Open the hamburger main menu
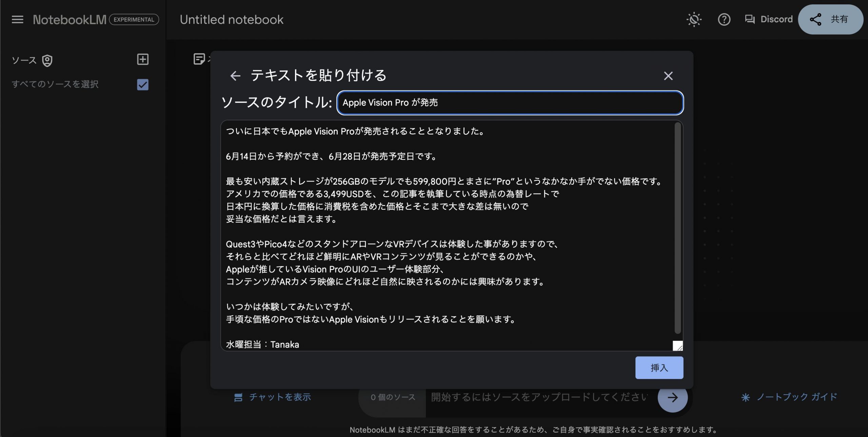 (x=17, y=19)
